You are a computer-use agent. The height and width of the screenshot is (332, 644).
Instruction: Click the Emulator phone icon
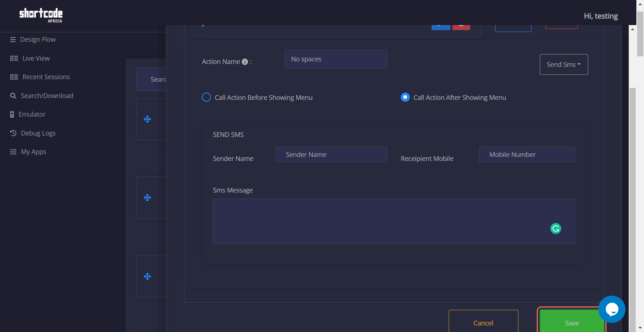click(12, 114)
